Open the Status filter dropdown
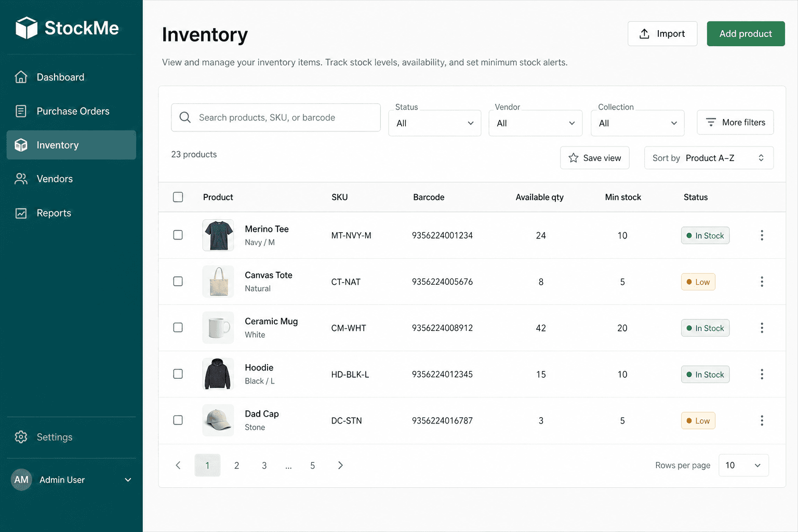The image size is (798, 532). [x=435, y=123]
